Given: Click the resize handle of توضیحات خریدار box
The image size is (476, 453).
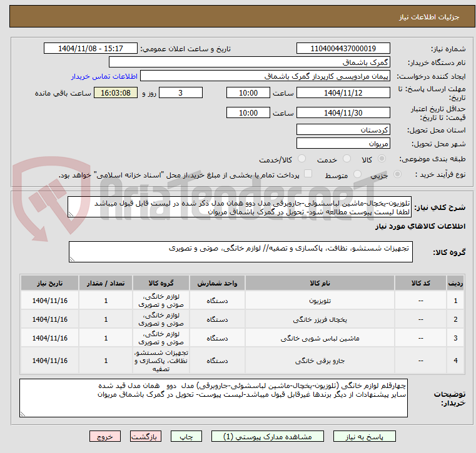Looking at the screenshot, I should [23, 414].
